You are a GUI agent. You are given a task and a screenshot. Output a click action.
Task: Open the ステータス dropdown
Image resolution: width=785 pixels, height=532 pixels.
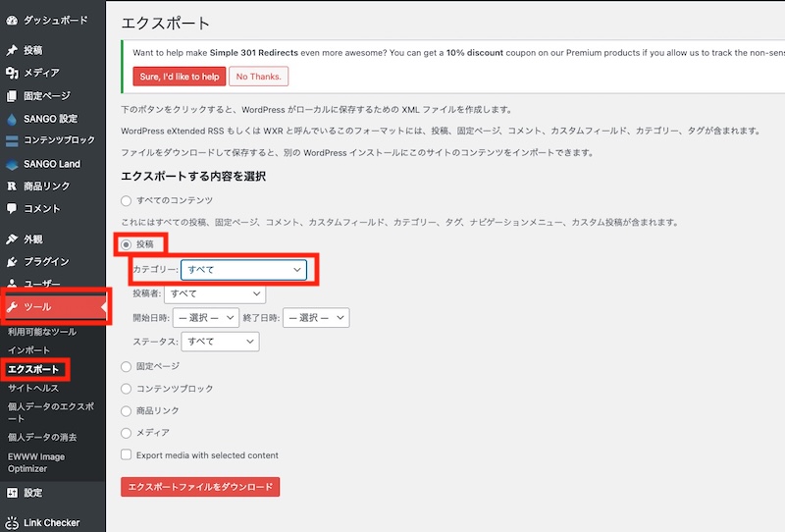[x=220, y=342]
